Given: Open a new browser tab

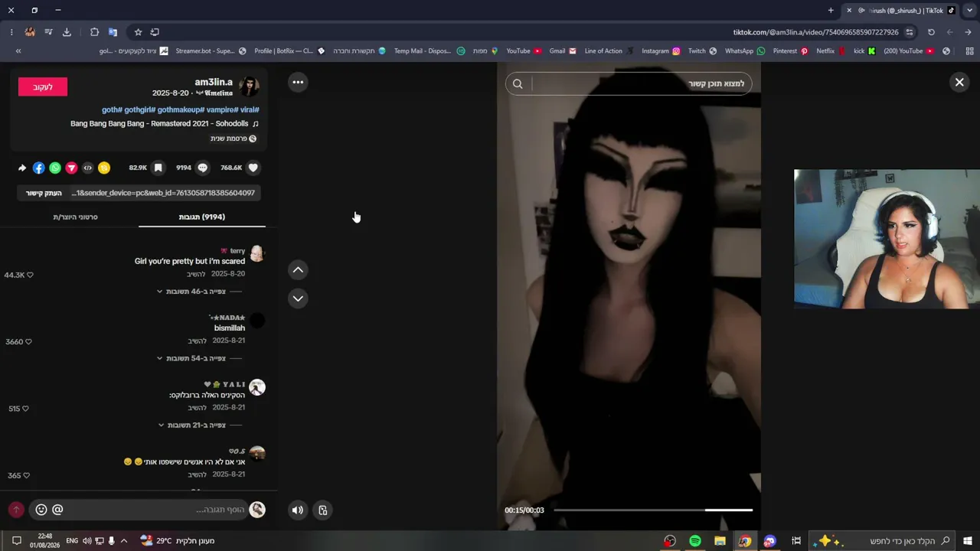Looking at the screenshot, I should 831,11.
